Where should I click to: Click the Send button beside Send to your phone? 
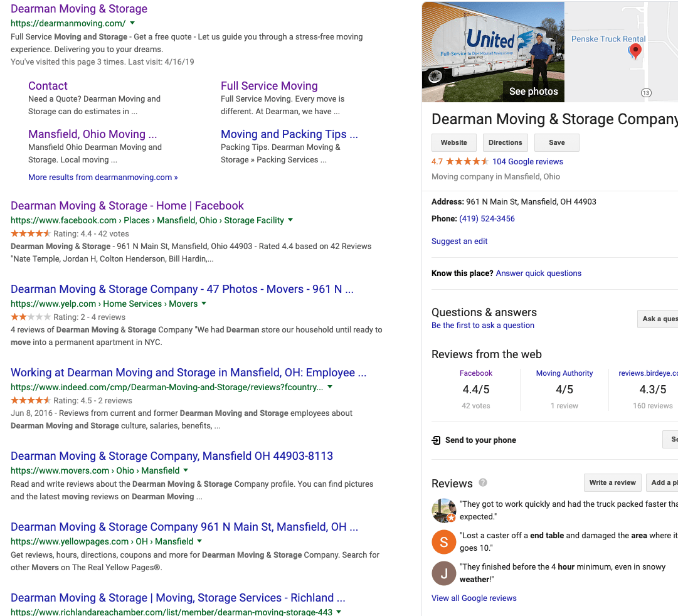(x=670, y=440)
